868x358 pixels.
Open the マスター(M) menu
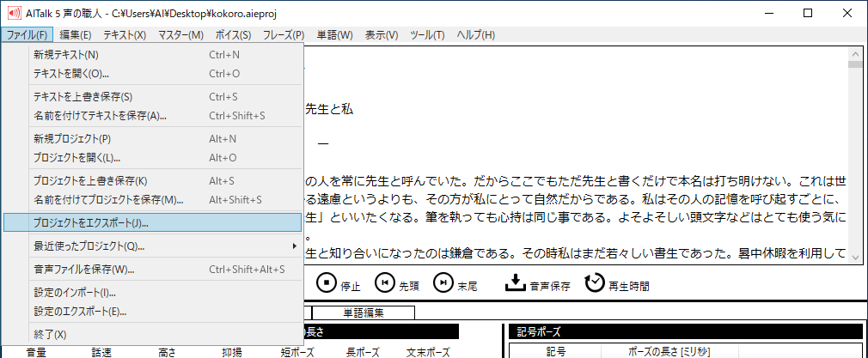(x=181, y=35)
